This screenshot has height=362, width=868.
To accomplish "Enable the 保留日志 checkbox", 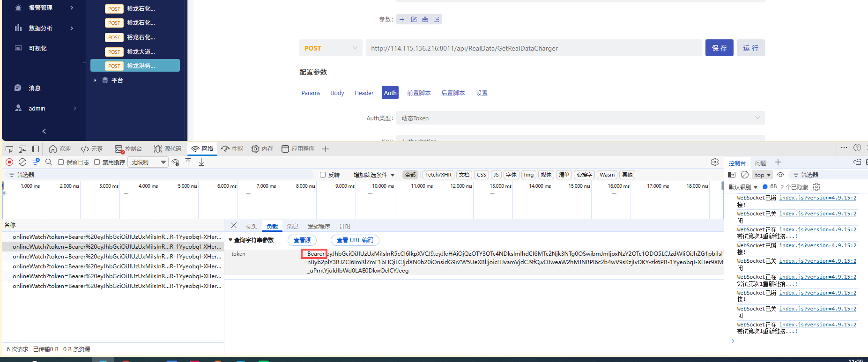I will 61,162.
